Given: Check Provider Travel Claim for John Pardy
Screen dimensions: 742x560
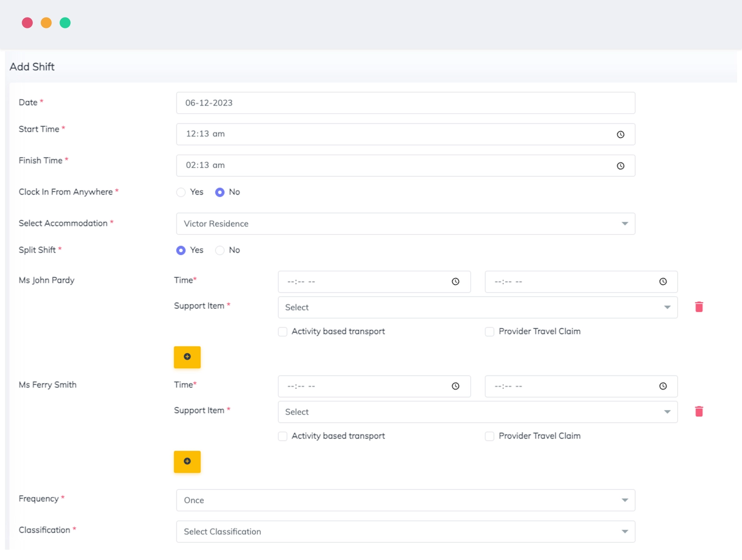Looking at the screenshot, I should coord(489,332).
